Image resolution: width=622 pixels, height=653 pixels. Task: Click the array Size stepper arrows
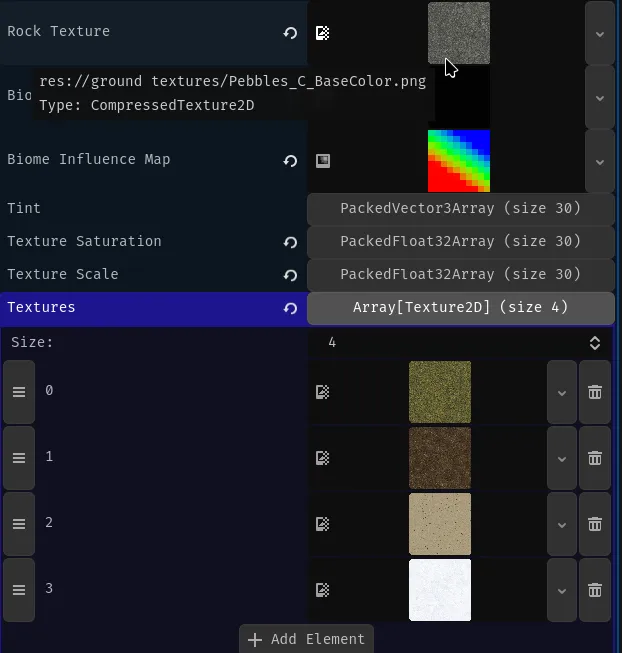[x=595, y=343]
